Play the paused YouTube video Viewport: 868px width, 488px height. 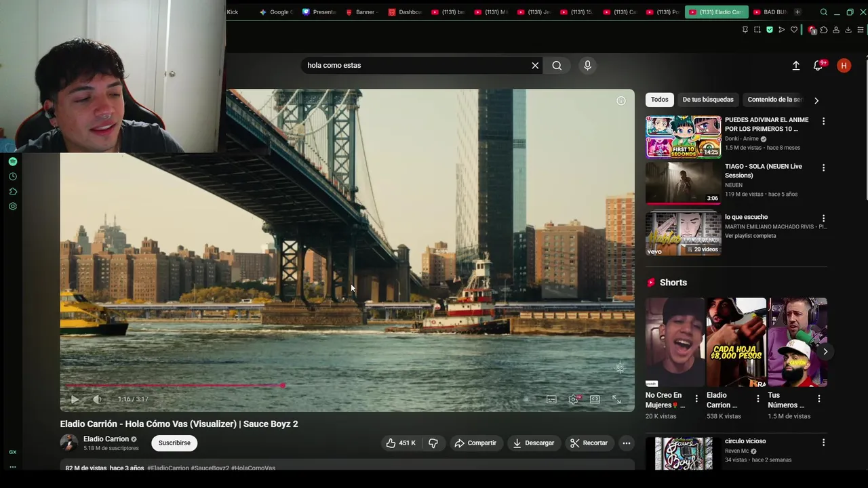(x=75, y=399)
